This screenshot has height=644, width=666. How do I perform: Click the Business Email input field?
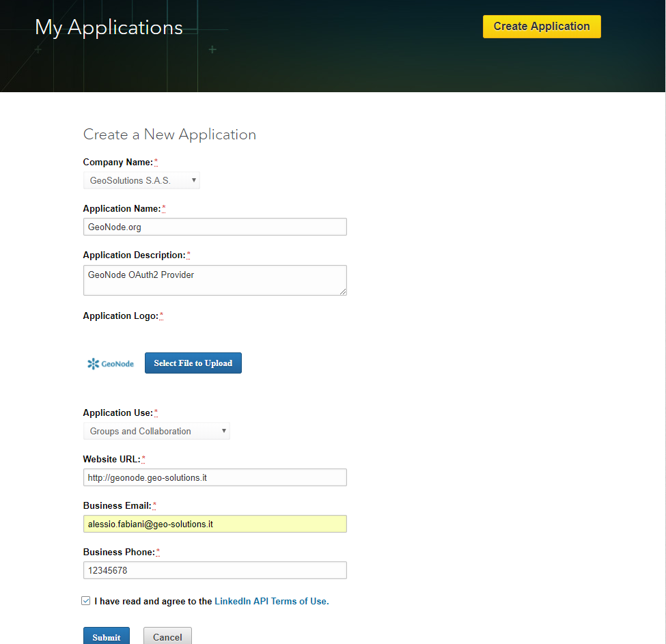pos(215,524)
